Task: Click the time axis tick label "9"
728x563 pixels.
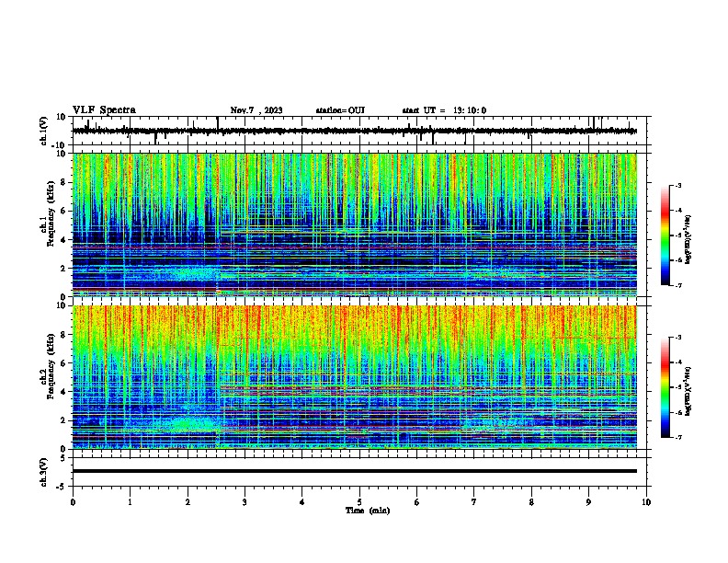Action: point(588,502)
